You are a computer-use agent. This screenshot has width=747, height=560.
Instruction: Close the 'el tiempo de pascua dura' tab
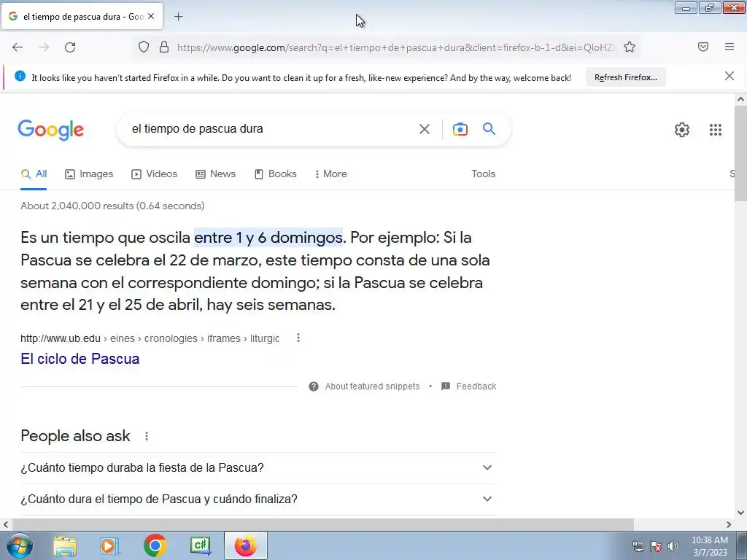[151, 16]
